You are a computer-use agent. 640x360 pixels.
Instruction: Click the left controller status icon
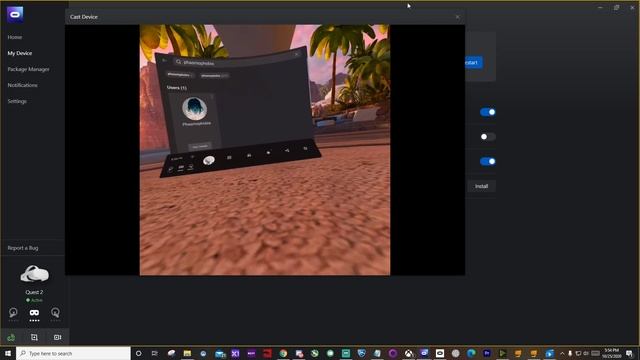tap(13, 313)
